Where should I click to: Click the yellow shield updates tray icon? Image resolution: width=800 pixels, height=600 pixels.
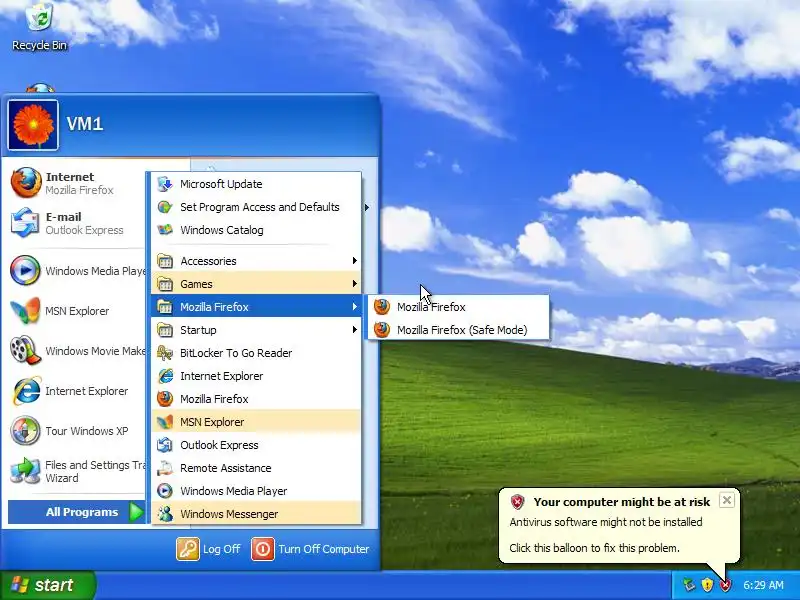pos(707,585)
